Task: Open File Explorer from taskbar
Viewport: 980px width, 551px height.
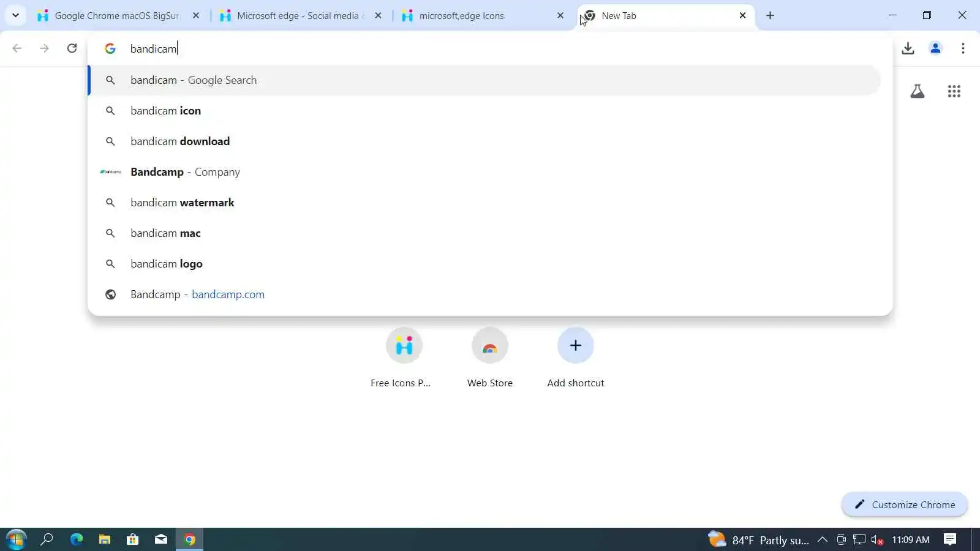Action: [104, 539]
